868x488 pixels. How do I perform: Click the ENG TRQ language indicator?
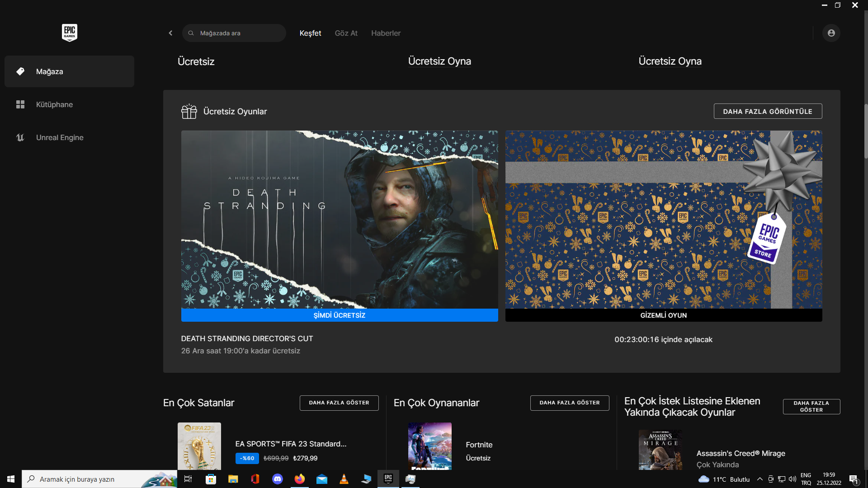806,479
